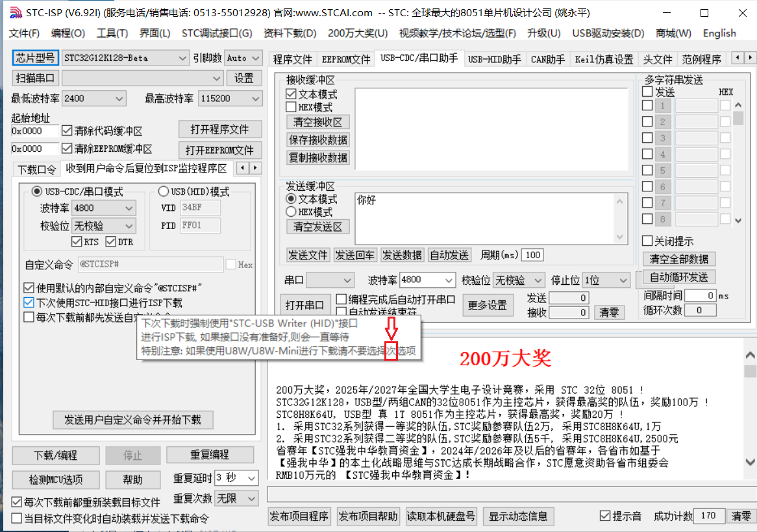Click 打开串口 button

[x=304, y=306]
